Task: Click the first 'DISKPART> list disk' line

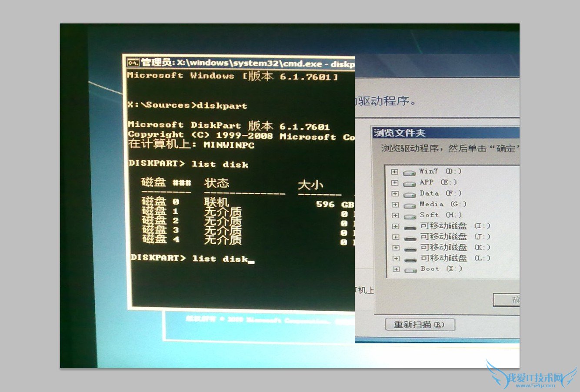Action: click(189, 164)
